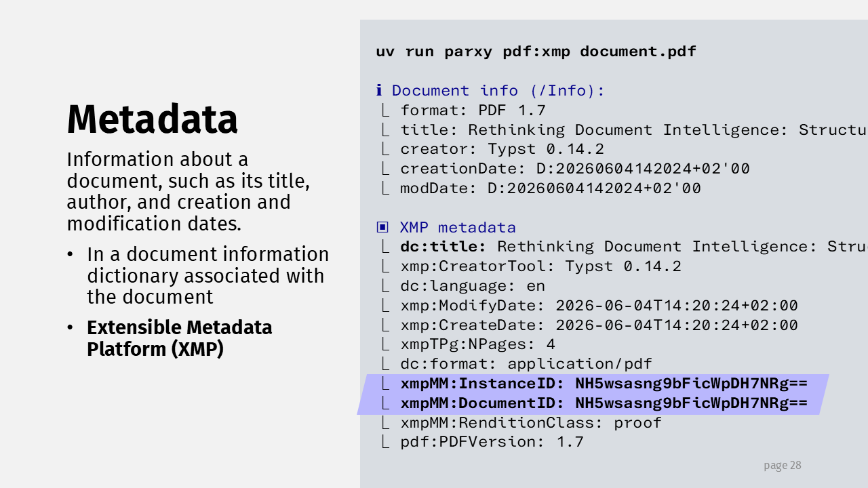Select the 'format: PDF 1.7' line

point(464,110)
